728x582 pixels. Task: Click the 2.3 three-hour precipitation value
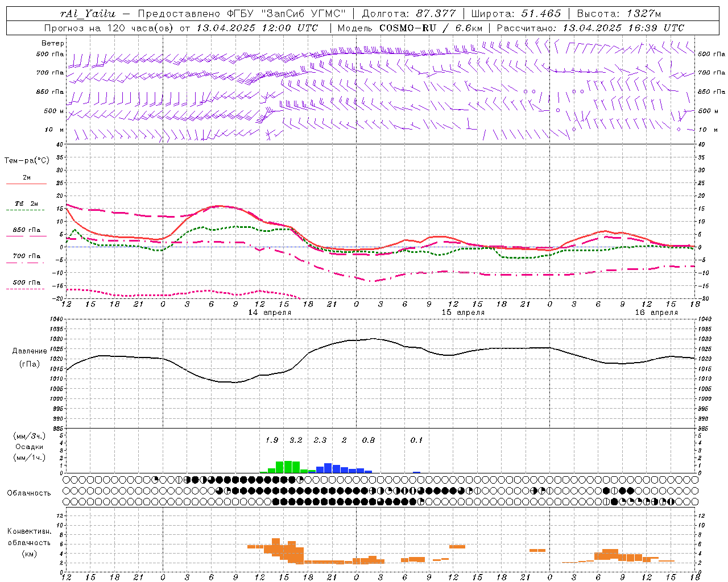pyautogui.click(x=320, y=440)
